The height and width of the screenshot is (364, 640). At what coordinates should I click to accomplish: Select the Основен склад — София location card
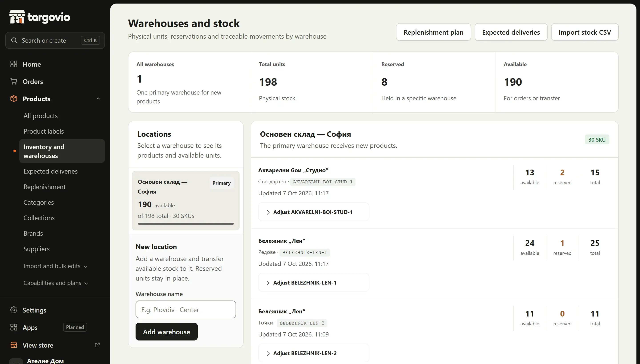(186, 200)
